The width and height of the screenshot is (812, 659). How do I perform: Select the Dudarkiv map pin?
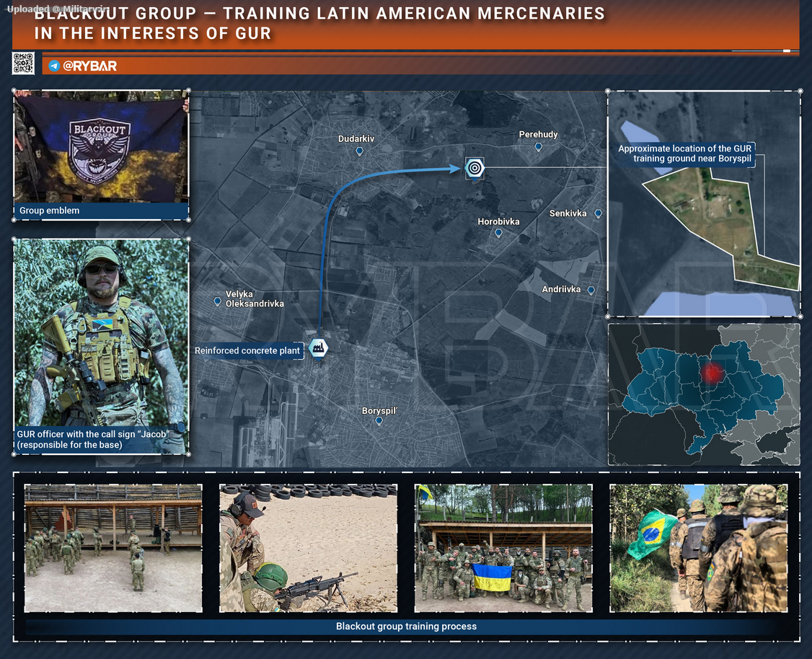pyautogui.click(x=359, y=151)
